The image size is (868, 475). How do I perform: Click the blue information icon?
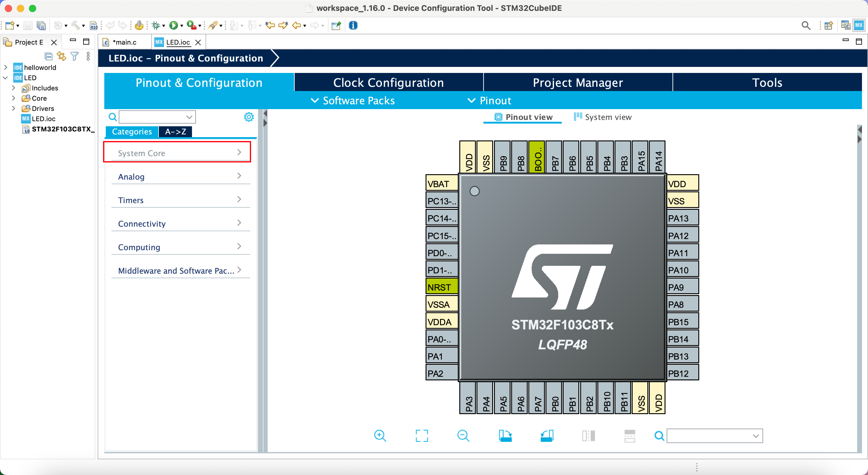(x=353, y=25)
